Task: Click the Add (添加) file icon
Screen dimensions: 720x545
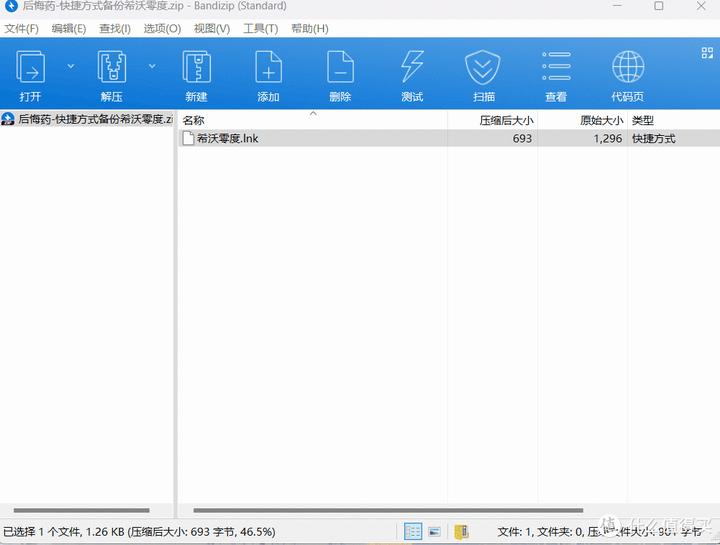Action: [269, 67]
